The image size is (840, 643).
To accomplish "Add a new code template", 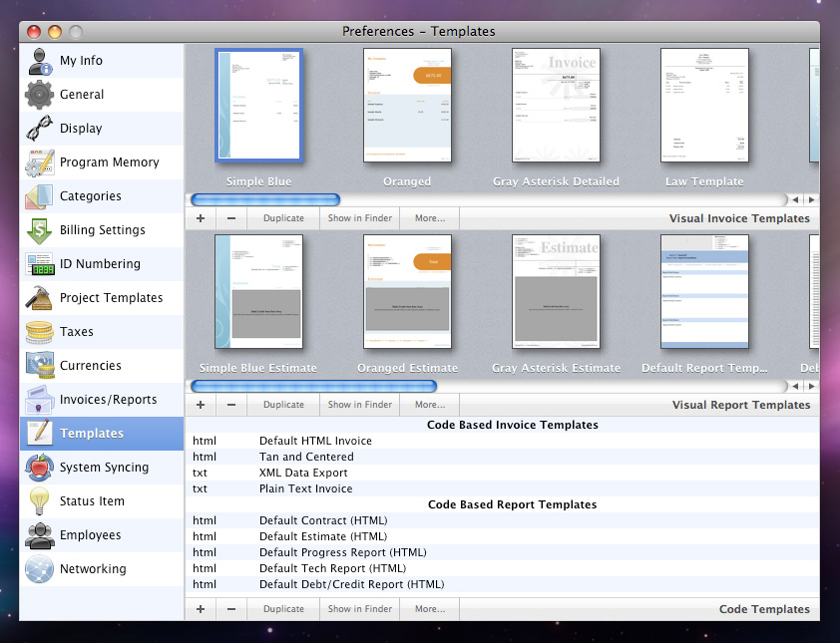I will (201, 609).
